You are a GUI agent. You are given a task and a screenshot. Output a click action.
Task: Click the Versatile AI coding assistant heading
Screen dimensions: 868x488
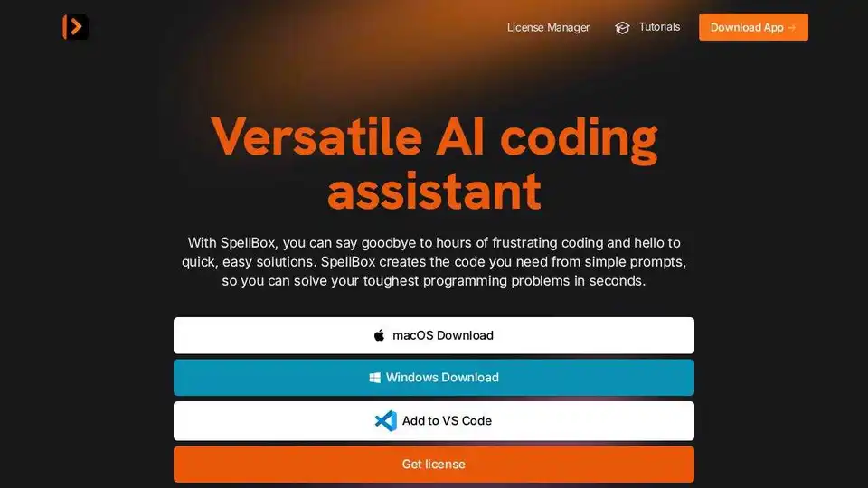(x=434, y=164)
